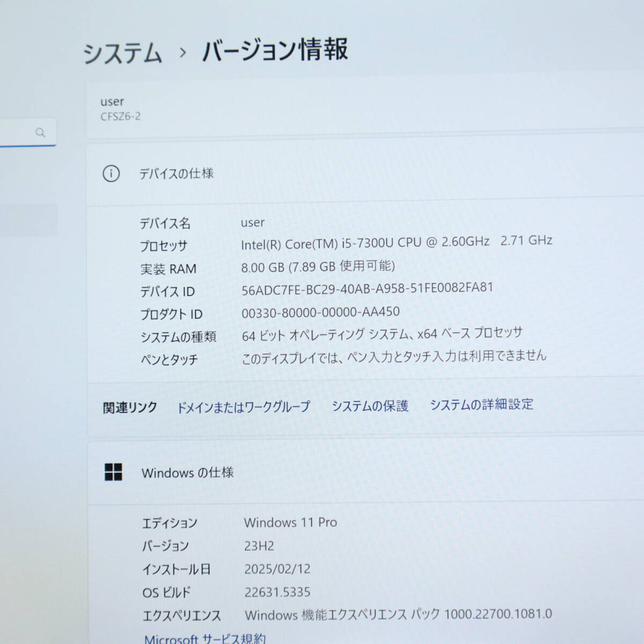The height and width of the screenshot is (644, 644).
Task: Click the OS ビルド label
Action: (x=166, y=592)
